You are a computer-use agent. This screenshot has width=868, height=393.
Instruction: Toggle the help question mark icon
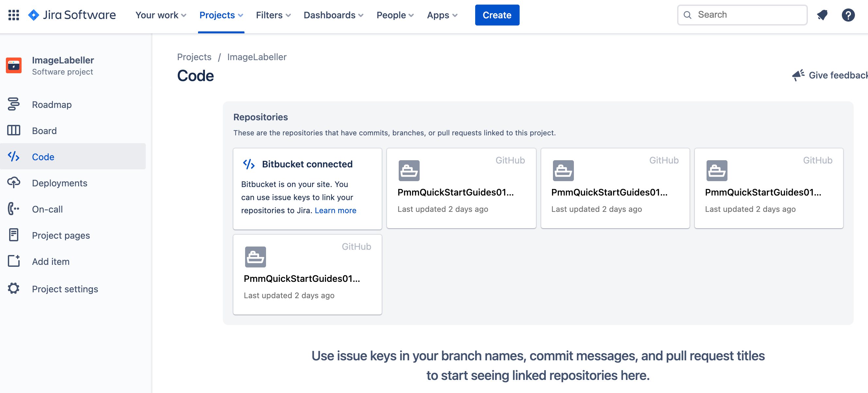848,15
